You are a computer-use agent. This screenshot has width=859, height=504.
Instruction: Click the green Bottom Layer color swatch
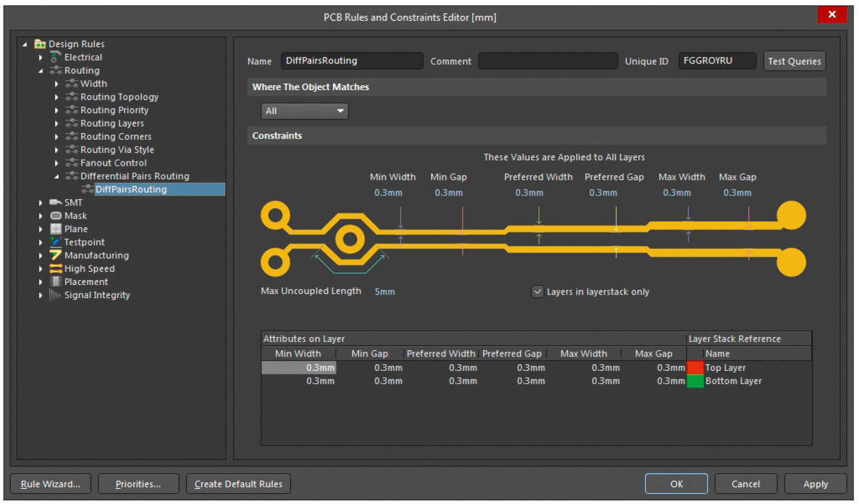click(695, 381)
